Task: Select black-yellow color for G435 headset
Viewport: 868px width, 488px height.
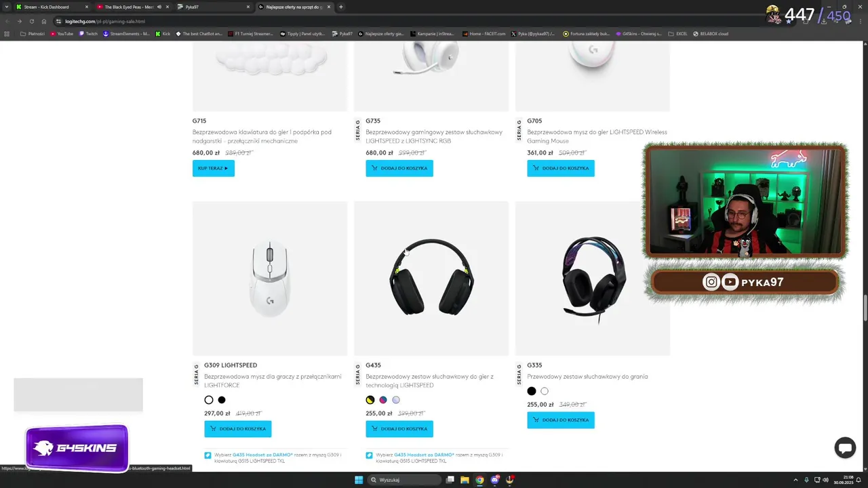Action: pyautogui.click(x=370, y=400)
